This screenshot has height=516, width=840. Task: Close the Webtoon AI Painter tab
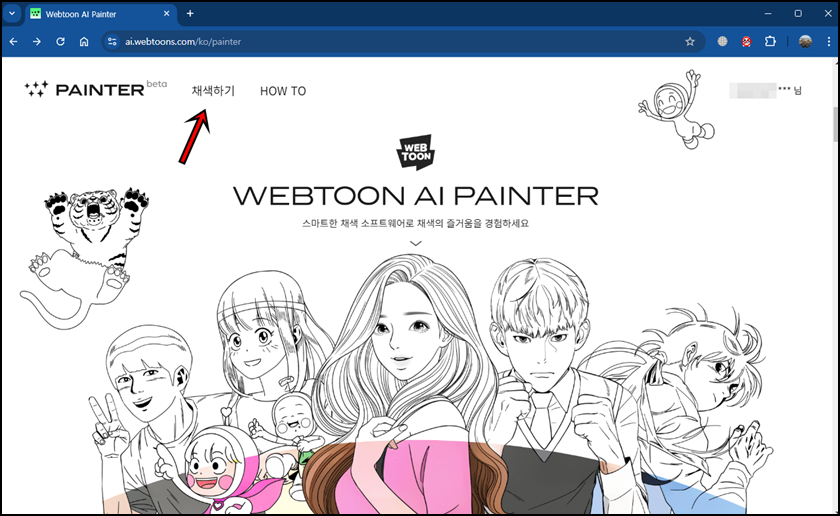[167, 14]
